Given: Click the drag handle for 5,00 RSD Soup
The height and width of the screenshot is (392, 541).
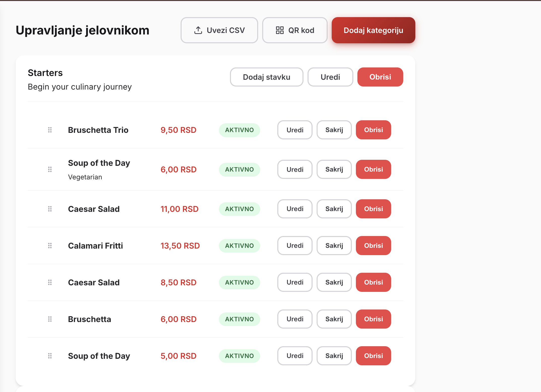Looking at the screenshot, I should pyautogui.click(x=50, y=356).
